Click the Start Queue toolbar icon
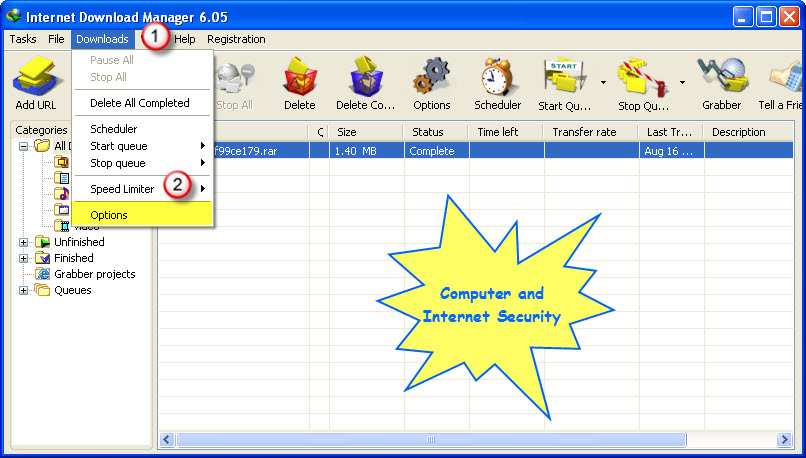The height and width of the screenshot is (458, 806). (564, 77)
